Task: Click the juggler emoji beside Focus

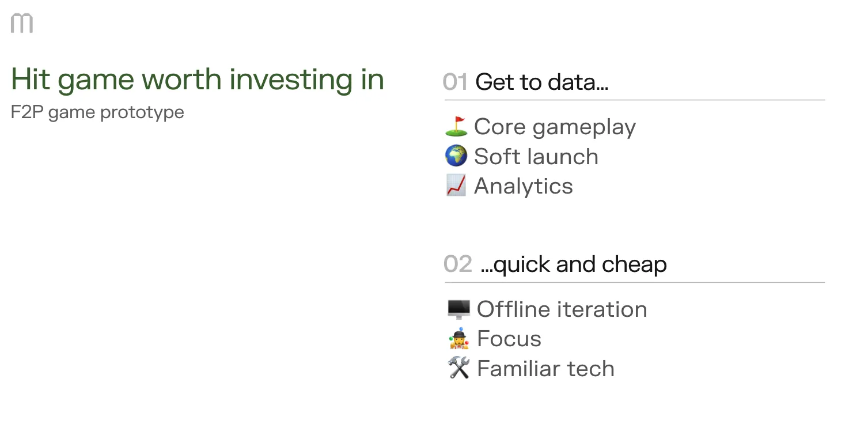Action: tap(459, 339)
